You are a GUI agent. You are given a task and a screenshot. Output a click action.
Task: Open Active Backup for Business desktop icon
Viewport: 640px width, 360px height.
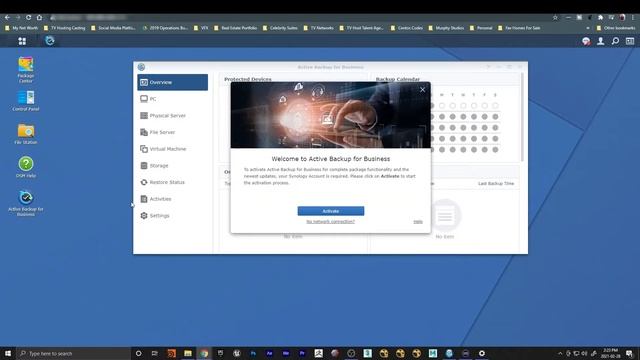pos(26,203)
